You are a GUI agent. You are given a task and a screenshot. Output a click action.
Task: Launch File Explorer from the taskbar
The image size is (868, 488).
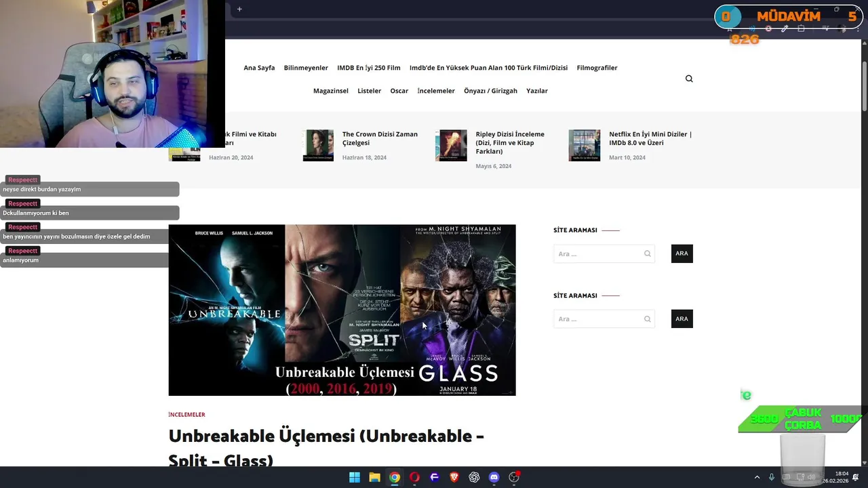374,477
